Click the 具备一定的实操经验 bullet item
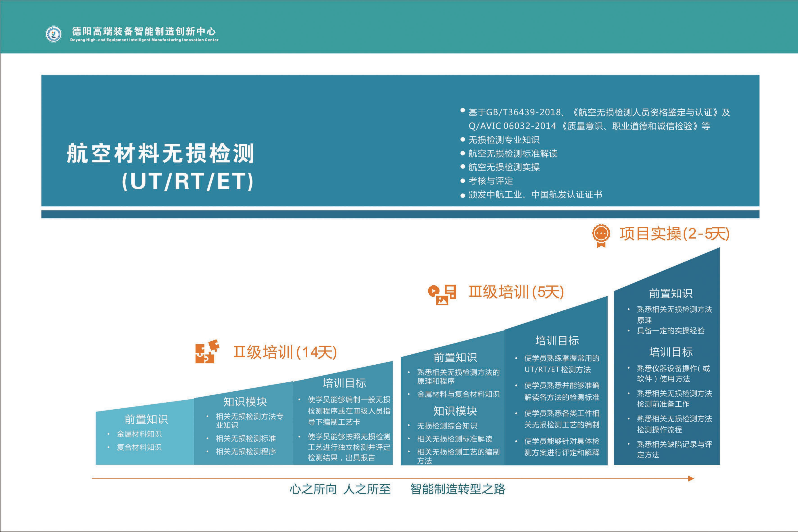The height and width of the screenshot is (532, 798). point(670,330)
